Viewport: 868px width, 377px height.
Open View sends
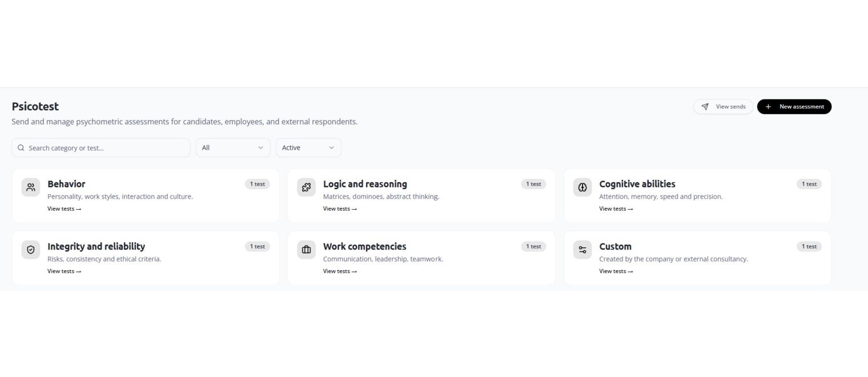(724, 107)
